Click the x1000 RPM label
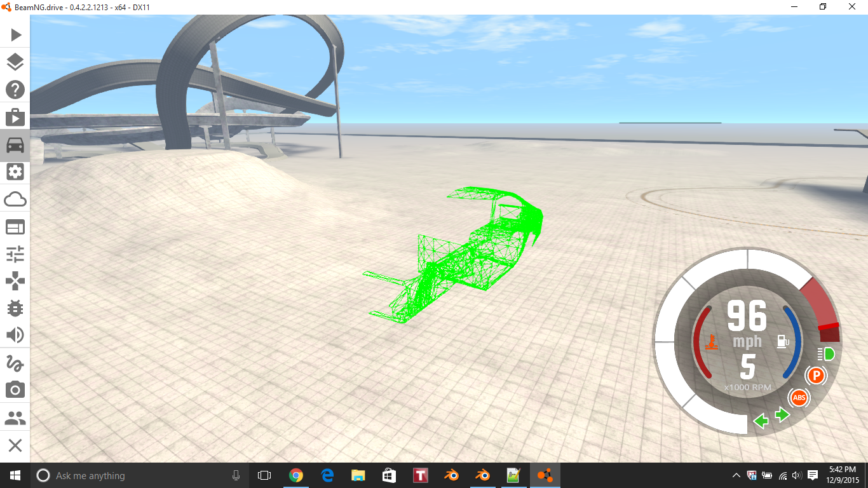 (x=747, y=387)
